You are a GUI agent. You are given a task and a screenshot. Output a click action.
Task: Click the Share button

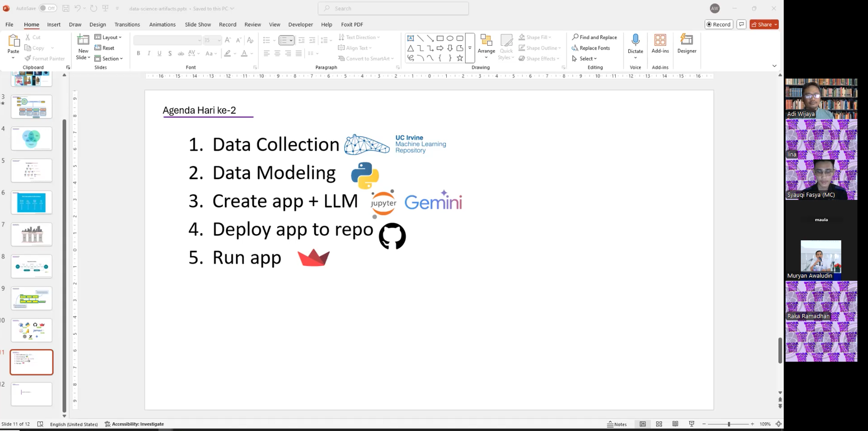pyautogui.click(x=762, y=25)
